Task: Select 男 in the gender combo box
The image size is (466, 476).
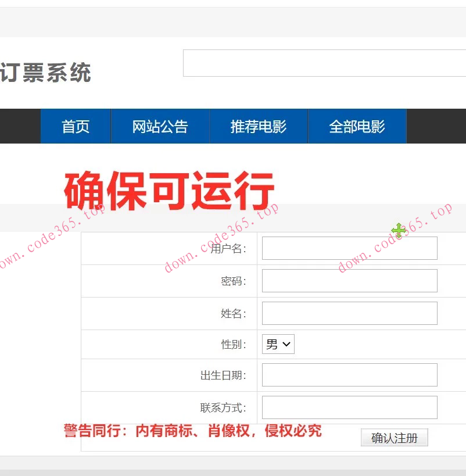Action: tap(272, 344)
